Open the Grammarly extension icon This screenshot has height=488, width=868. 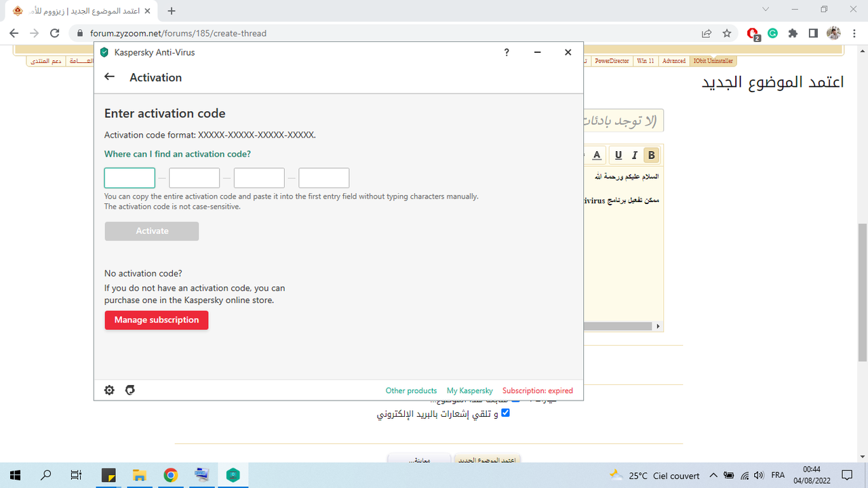tap(772, 33)
